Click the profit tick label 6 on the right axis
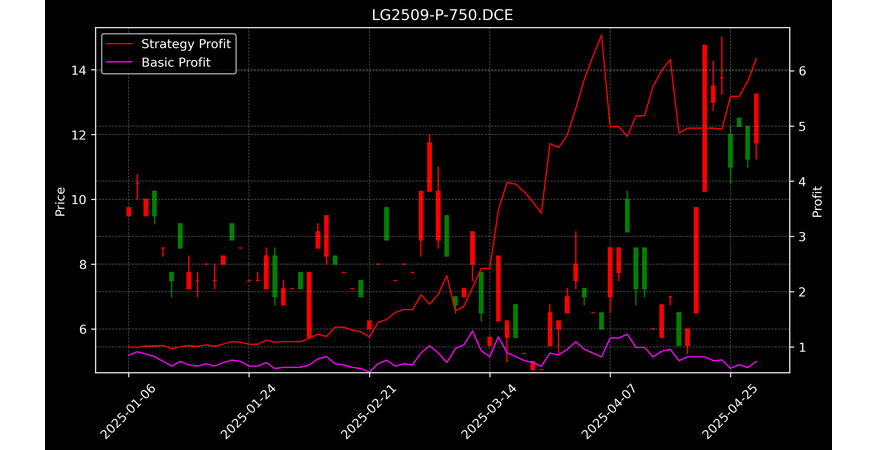Viewport: 878px width, 450px height. [x=802, y=72]
